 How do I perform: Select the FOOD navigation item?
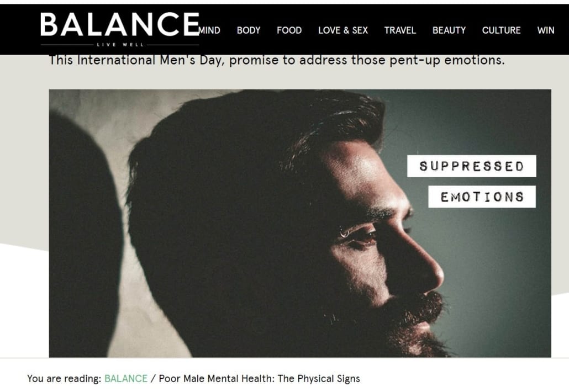289,30
